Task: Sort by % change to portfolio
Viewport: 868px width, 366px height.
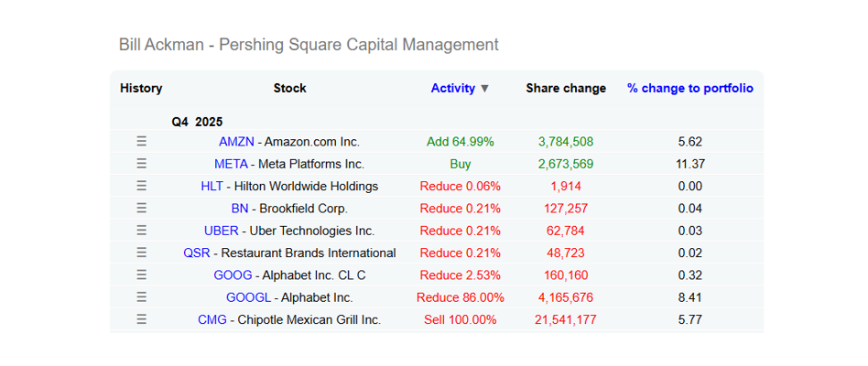Action: point(689,88)
